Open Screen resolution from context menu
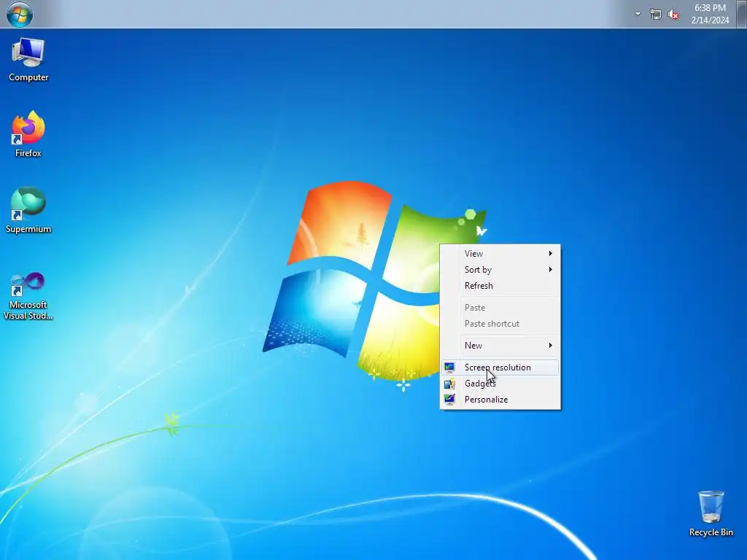This screenshot has height=560, width=747. 500,367
